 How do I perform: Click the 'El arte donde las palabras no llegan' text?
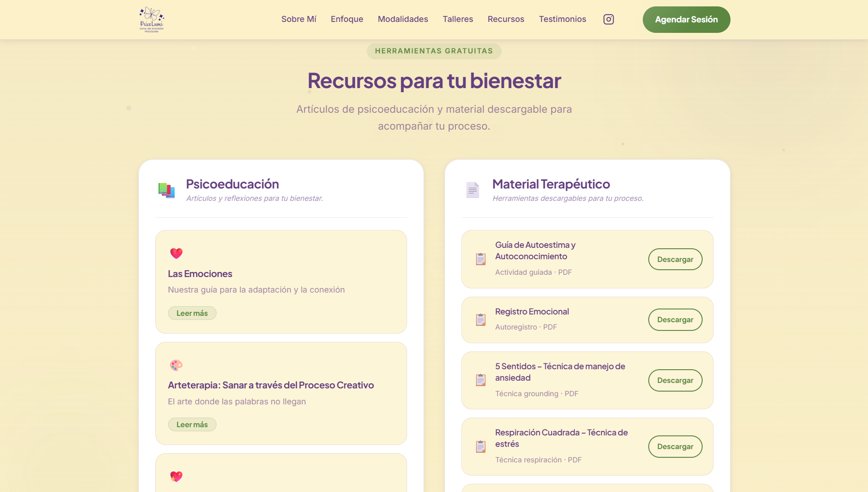pos(237,402)
